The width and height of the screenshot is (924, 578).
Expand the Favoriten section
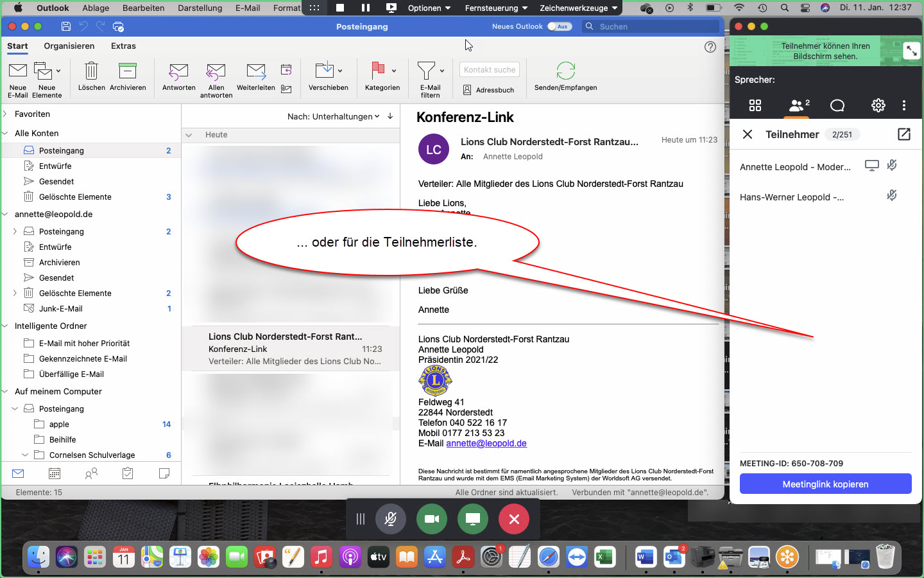[x=4, y=114]
